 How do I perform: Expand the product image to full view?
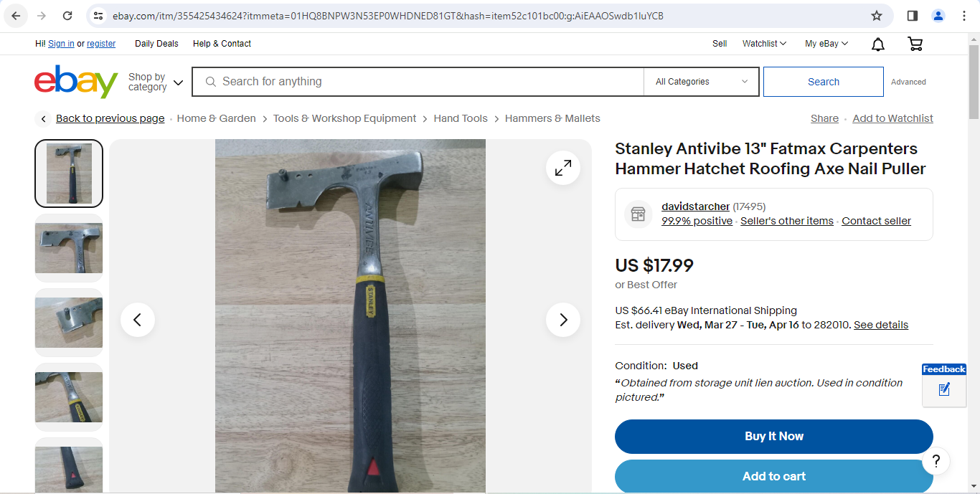563,168
